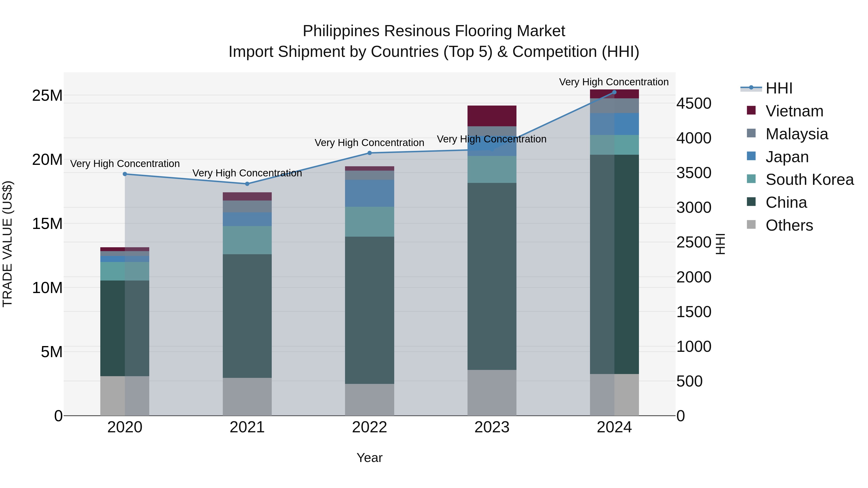Image resolution: width=868 pixels, height=488 pixels.
Task: Click the 2024 Very High Concentration annotation
Action: point(614,82)
